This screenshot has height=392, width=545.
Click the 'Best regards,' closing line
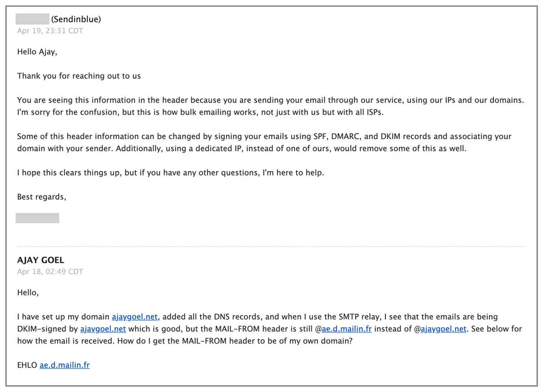pyautogui.click(x=42, y=197)
